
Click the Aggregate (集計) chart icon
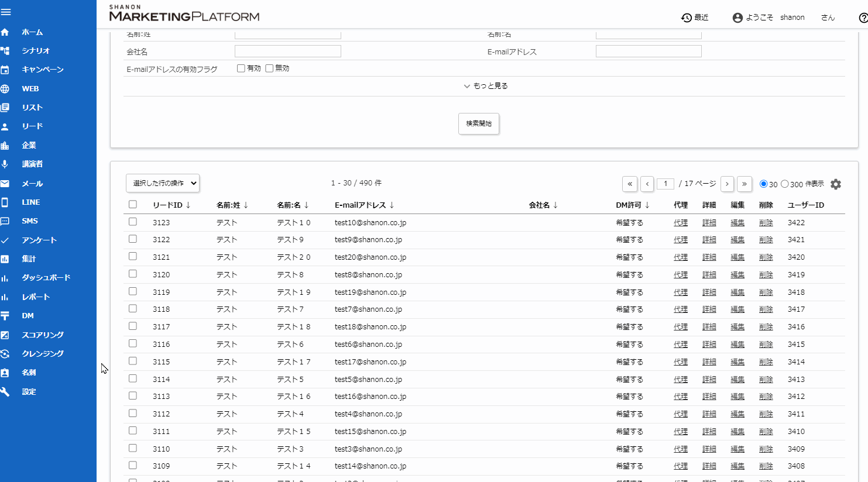coord(5,259)
